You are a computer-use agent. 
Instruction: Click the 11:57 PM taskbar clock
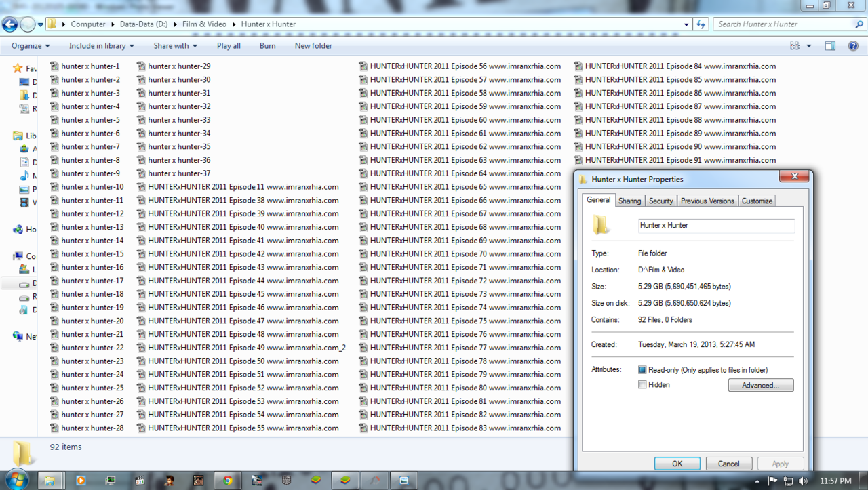tap(835, 481)
